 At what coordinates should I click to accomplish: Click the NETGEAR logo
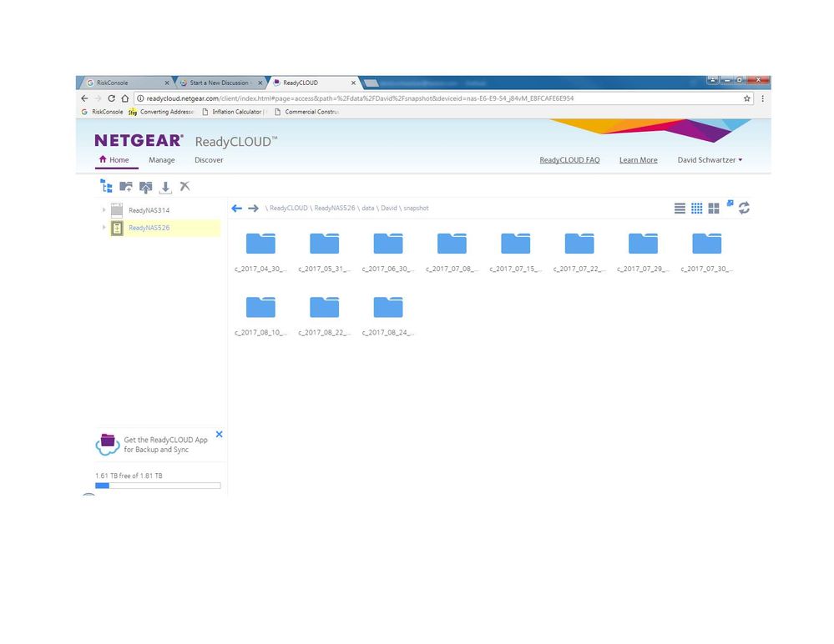pos(139,140)
